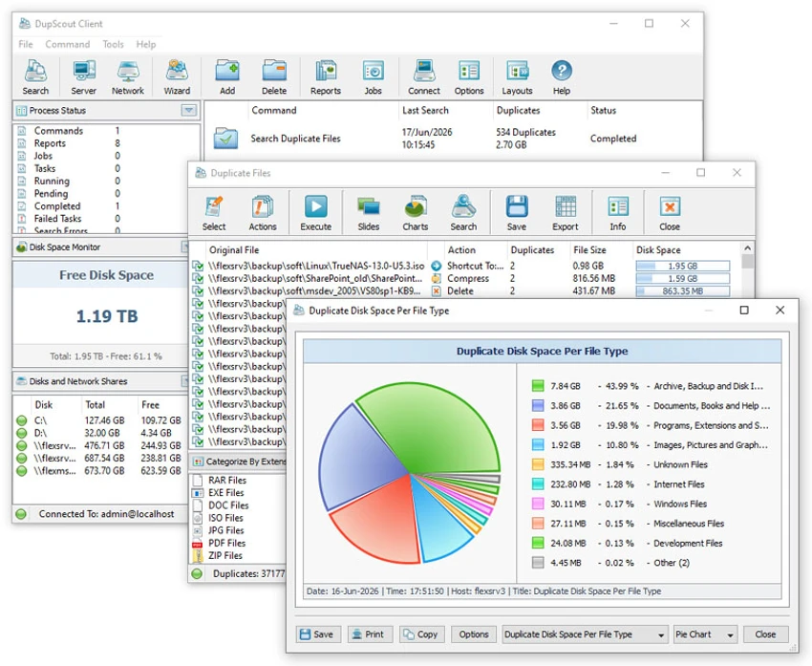Open Actions in Duplicate Files toolbar
The height and width of the screenshot is (666, 812).
tap(263, 213)
